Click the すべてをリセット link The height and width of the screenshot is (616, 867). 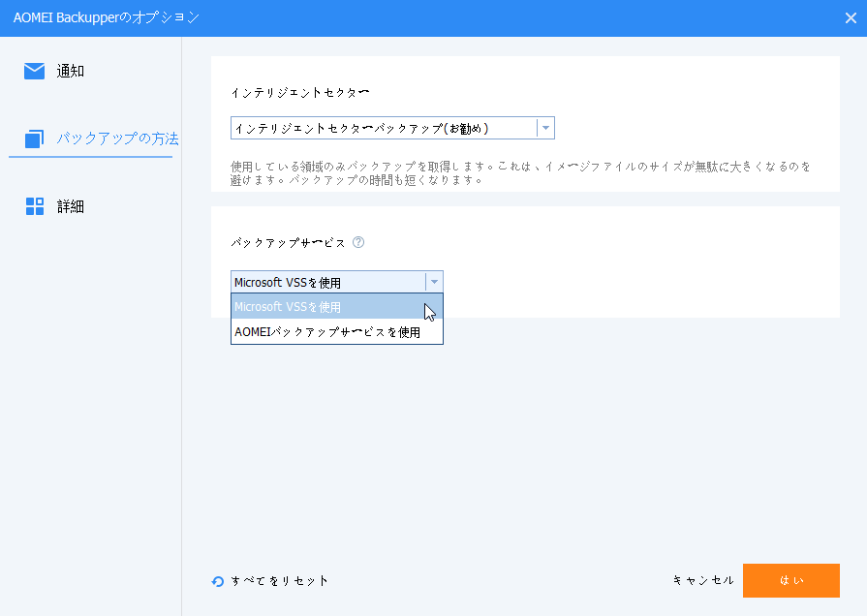coord(280,581)
